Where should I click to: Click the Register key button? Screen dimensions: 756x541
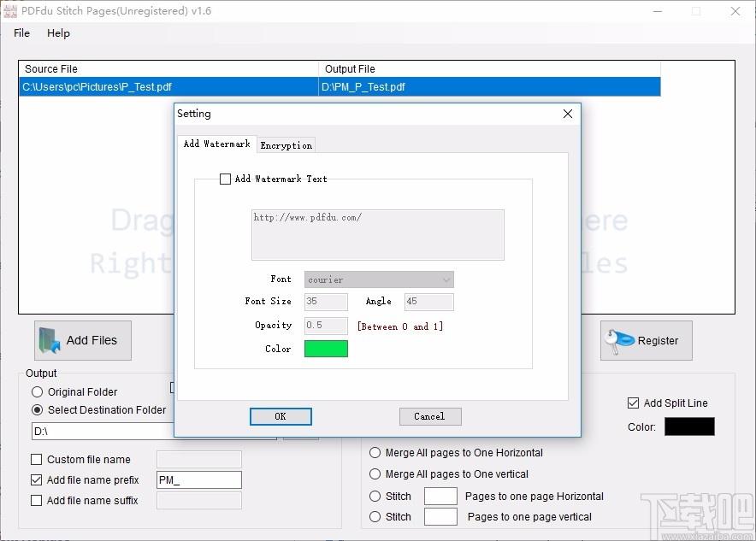coord(646,341)
